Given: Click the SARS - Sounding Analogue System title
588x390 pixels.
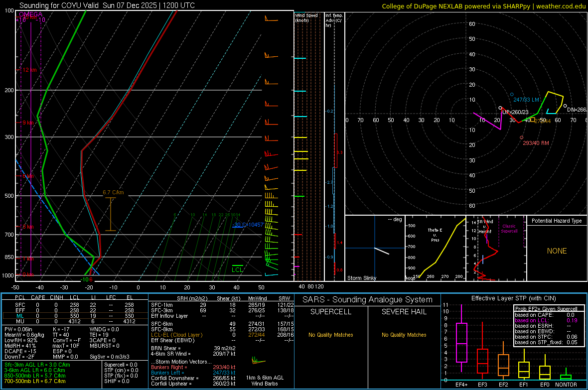Looking at the screenshot, I should click(x=367, y=300).
